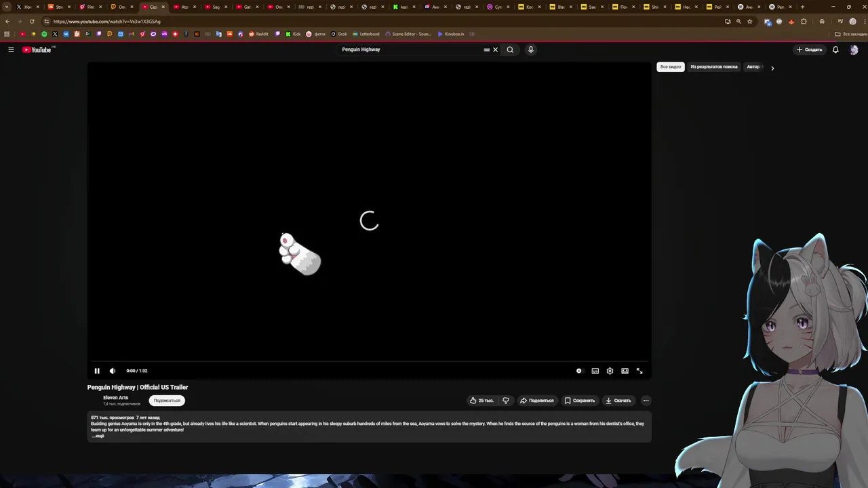Open the on-screen keyboard icon in search
Screen dimensions: 868x488
[486, 49]
